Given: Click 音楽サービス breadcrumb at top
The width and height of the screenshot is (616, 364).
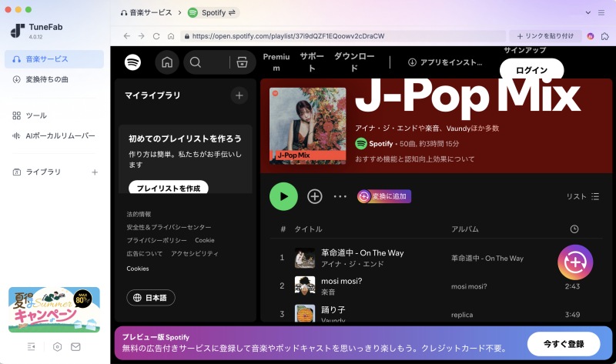Looking at the screenshot, I should click(x=146, y=12).
